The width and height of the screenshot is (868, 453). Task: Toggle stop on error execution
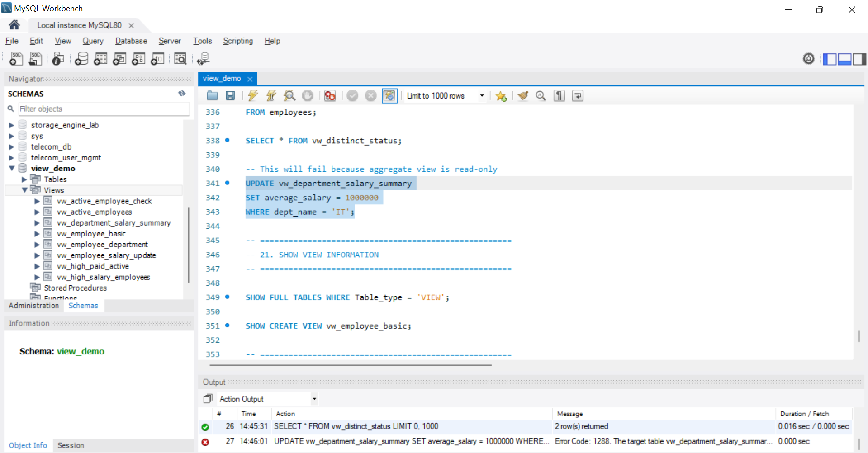click(x=330, y=96)
